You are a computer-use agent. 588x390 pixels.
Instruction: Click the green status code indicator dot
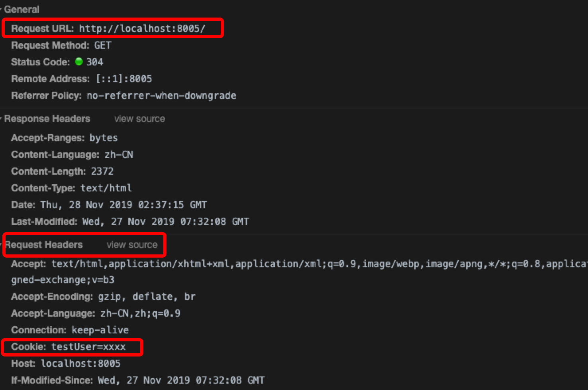(79, 62)
